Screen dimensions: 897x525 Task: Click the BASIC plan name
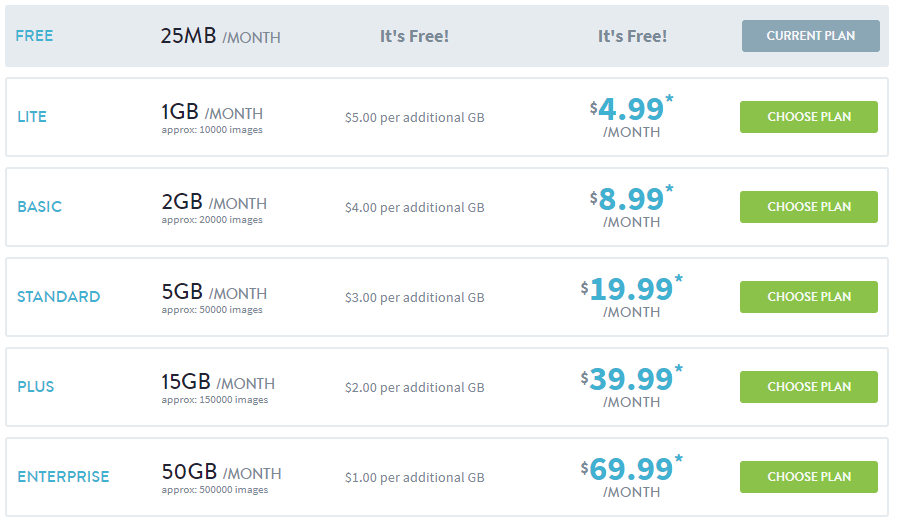click(x=39, y=207)
